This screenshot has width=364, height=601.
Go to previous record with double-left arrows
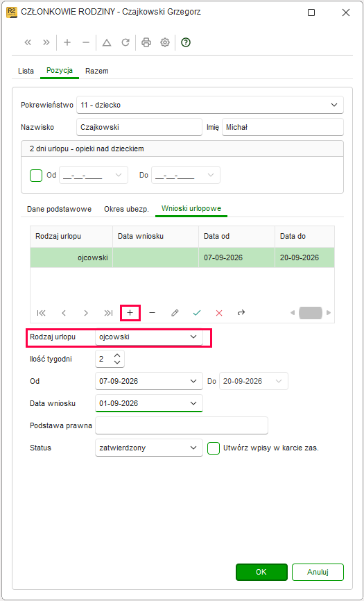click(x=28, y=42)
